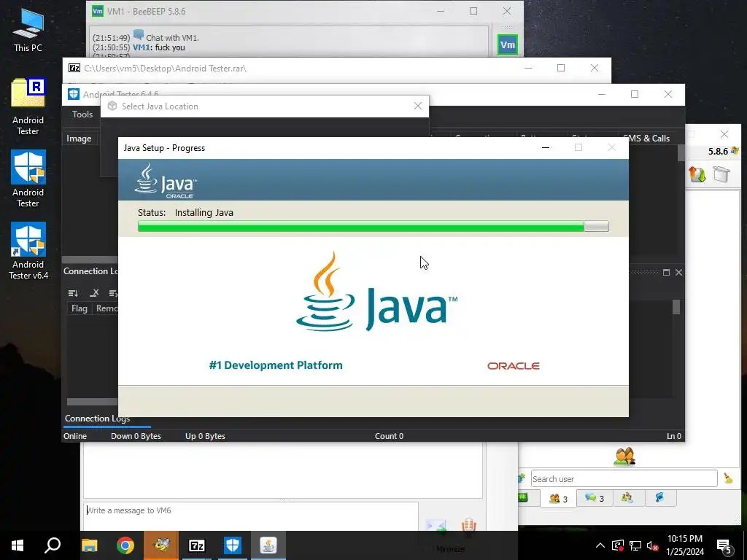Click the SMS & Calls column header
The height and width of the screenshot is (560, 747).
pyautogui.click(x=646, y=138)
